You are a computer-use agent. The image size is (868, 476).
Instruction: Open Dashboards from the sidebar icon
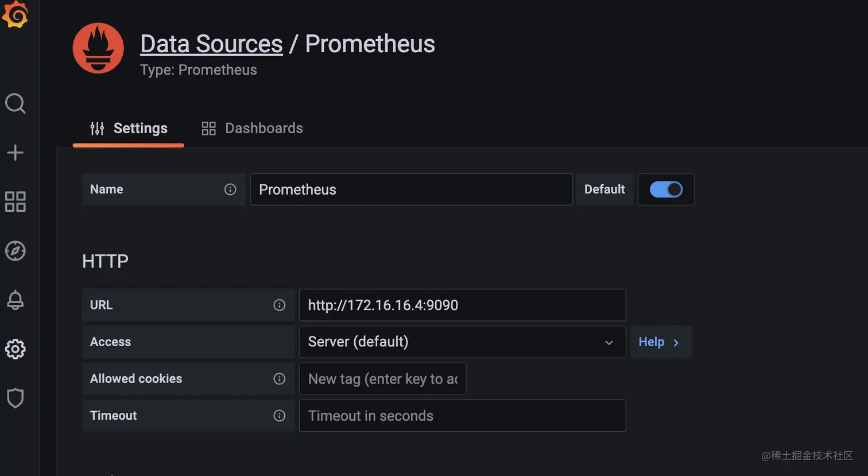[x=14, y=202]
